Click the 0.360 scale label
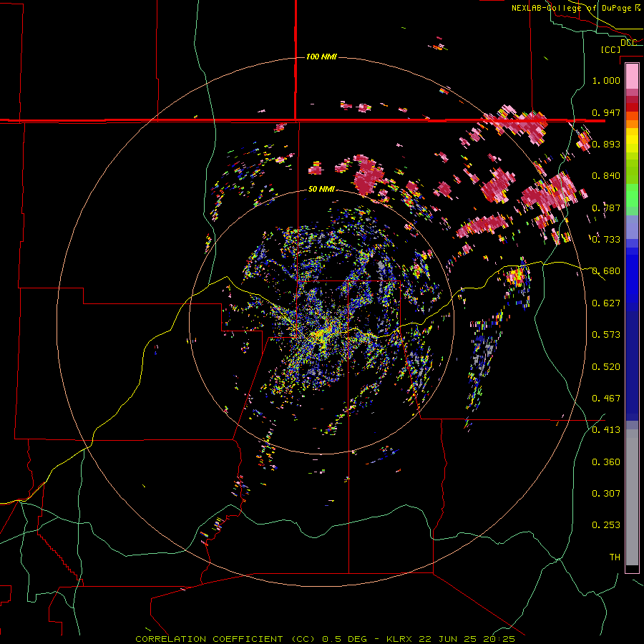 [x=606, y=462]
